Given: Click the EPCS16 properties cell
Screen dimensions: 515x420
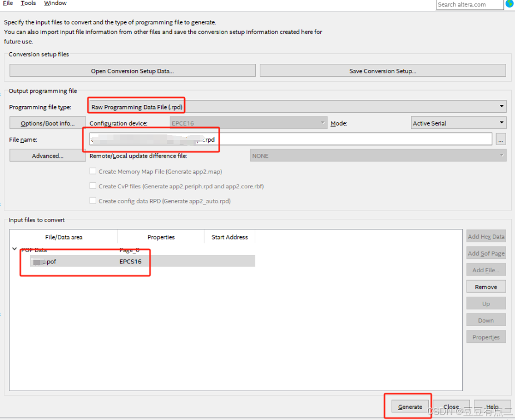Looking at the screenshot, I should pos(130,262).
